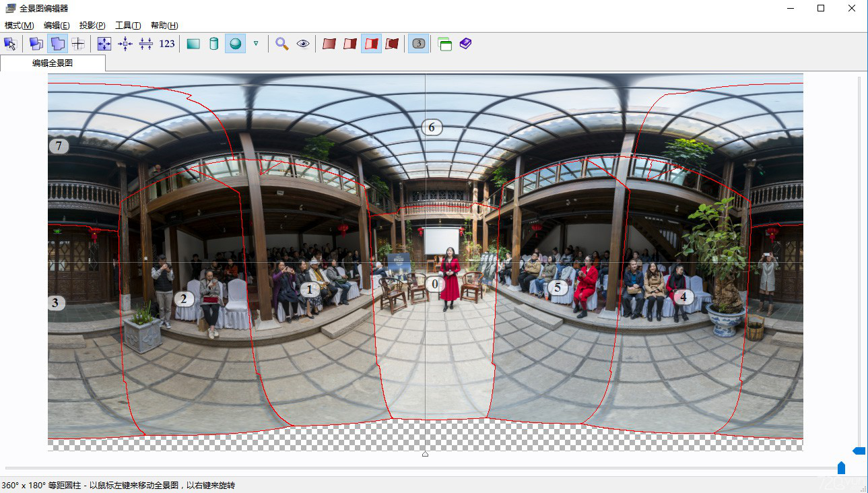
Task: Select the 编辑全景图 tab
Action: pyautogui.click(x=53, y=63)
